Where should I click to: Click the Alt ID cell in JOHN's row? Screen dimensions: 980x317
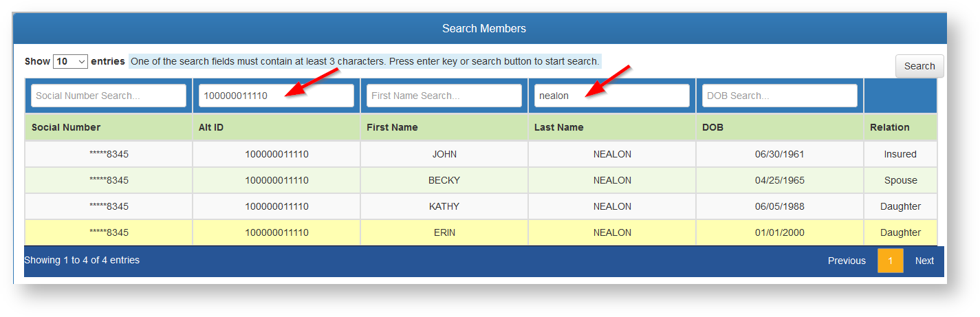pyautogui.click(x=276, y=154)
